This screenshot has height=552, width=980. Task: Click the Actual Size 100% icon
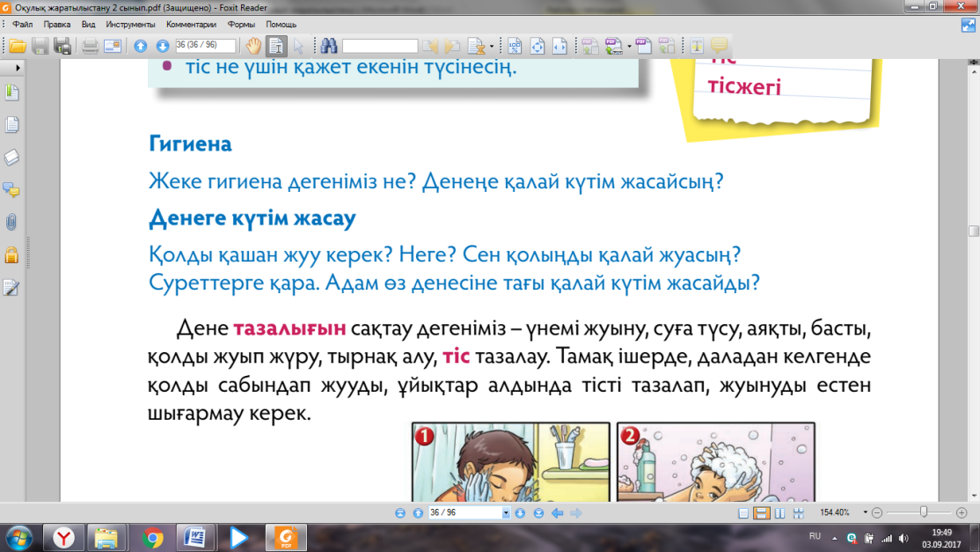pos(515,46)
